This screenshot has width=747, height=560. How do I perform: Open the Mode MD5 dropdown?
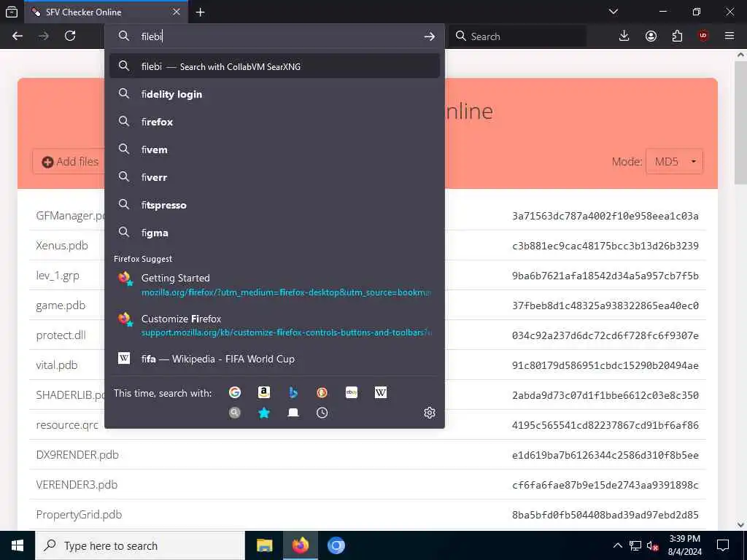[x=674, y=161]
